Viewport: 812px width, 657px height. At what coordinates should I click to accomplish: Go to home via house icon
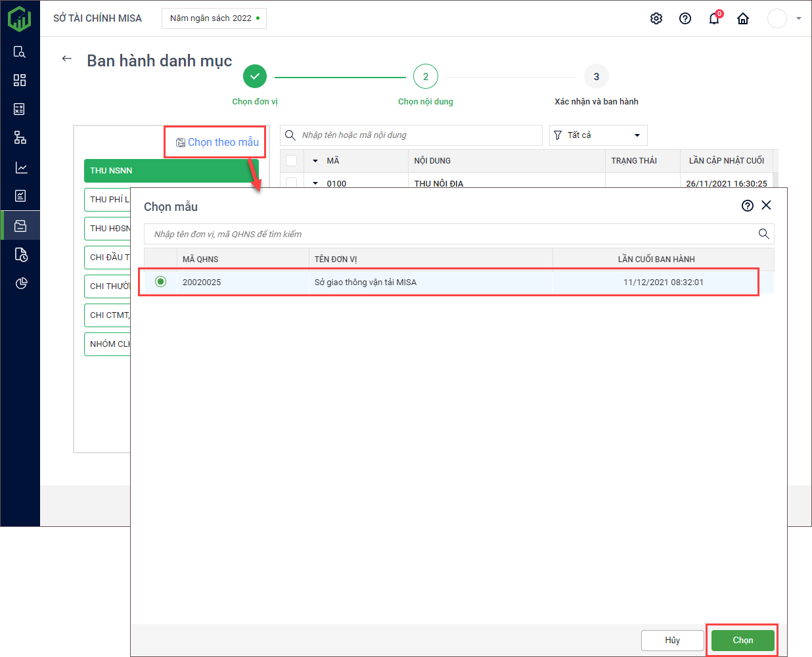coord(743,18)
